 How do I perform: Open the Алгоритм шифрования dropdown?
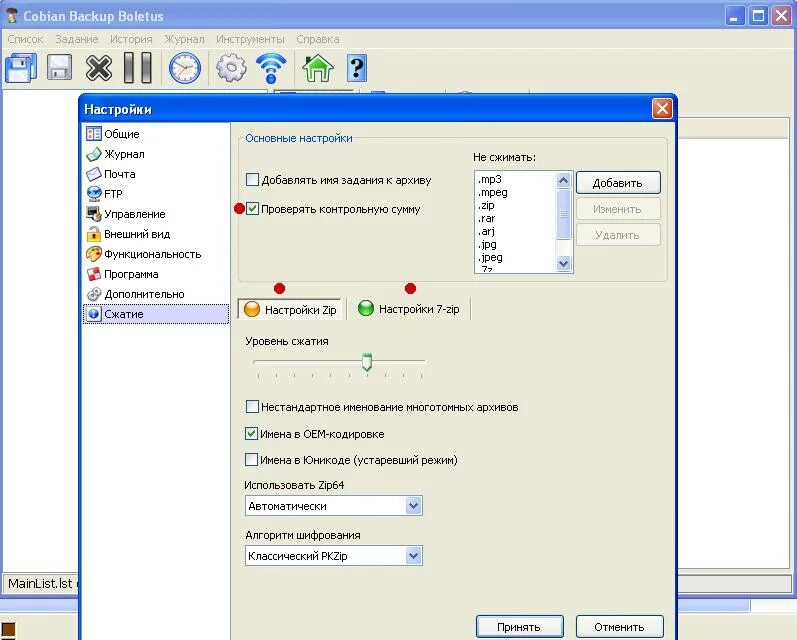[333, 556]
